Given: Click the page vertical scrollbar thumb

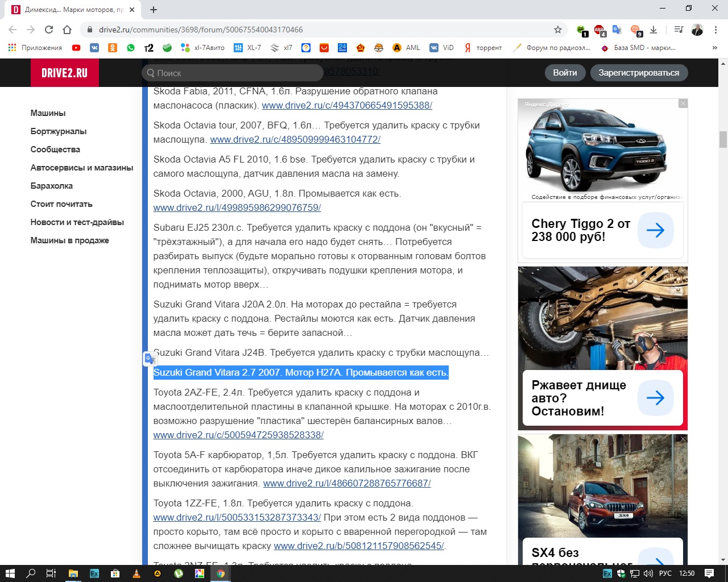Looking at the screenshot, I should pos(723,139).
